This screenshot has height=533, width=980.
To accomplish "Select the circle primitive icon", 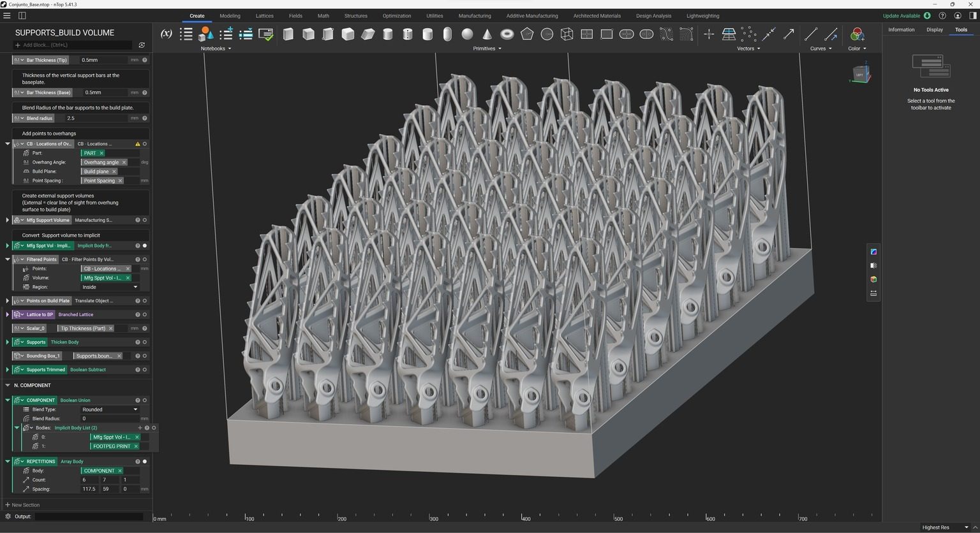I will coord(547,34).
